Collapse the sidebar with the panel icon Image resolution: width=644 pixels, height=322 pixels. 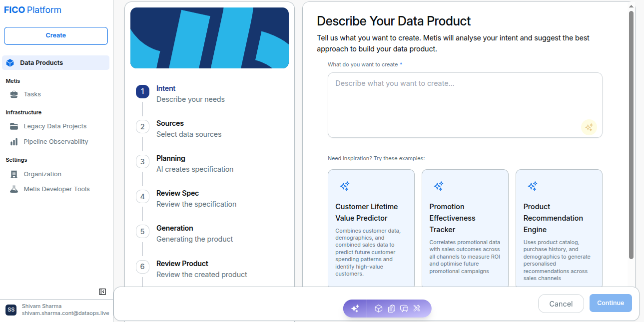pyautogui.click(x=102, y=292)
